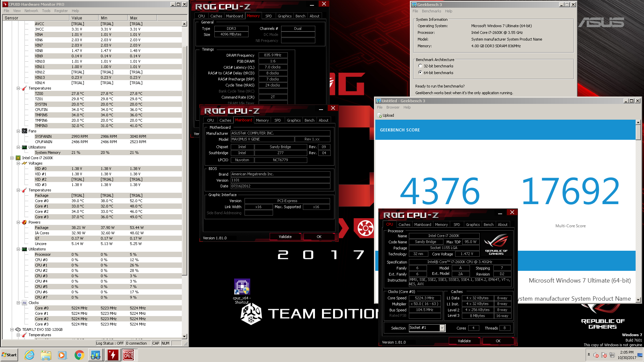644x362 pixels.
Task: Open Windows Explorer folder icon on taskbar
Action: pos(46,355)
